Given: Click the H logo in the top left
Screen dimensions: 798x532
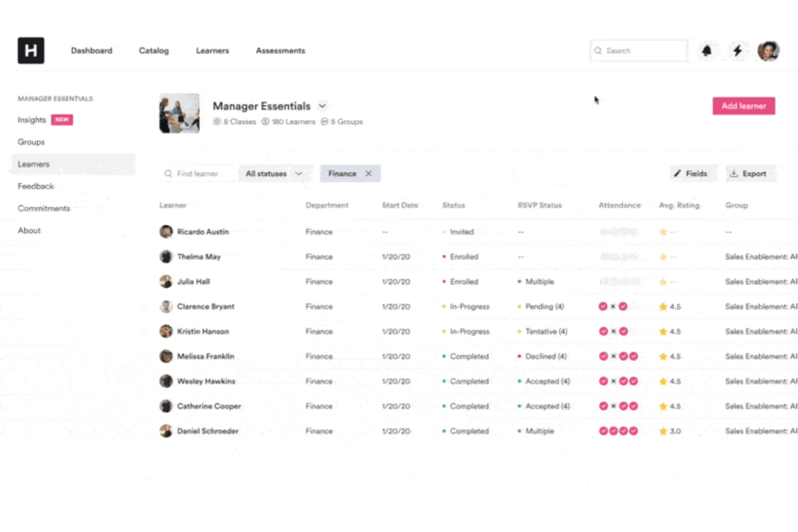Looking at the screenshot, I should (31, 50).
